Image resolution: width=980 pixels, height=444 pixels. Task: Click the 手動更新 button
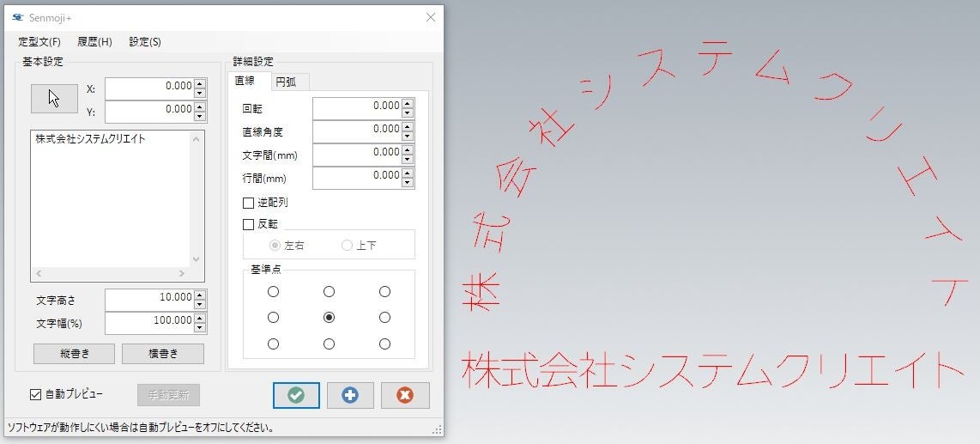pos(169,395)
